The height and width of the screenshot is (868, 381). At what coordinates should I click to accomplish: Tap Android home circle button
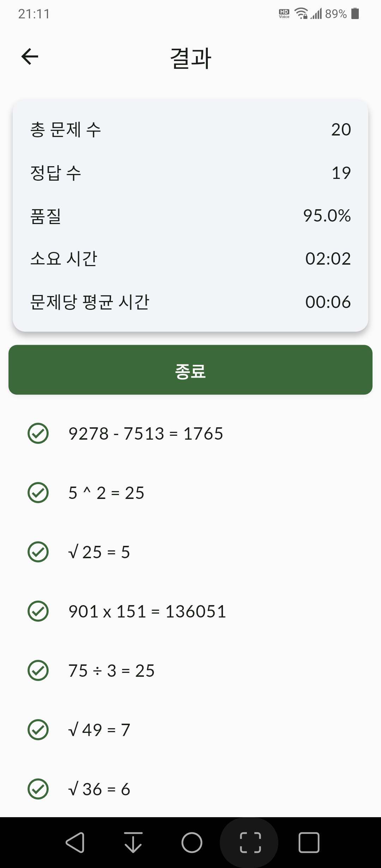(192, 843)
